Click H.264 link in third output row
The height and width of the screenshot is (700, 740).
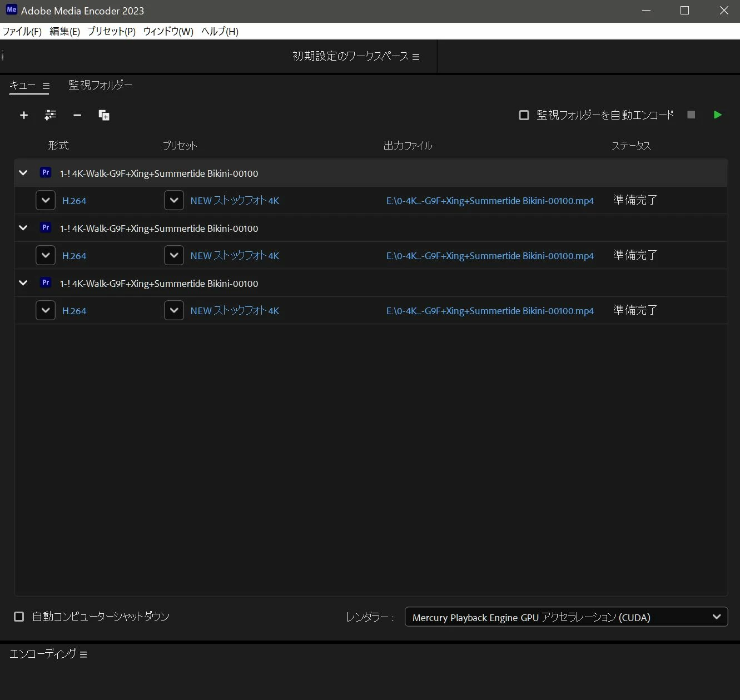pos(75,311)
